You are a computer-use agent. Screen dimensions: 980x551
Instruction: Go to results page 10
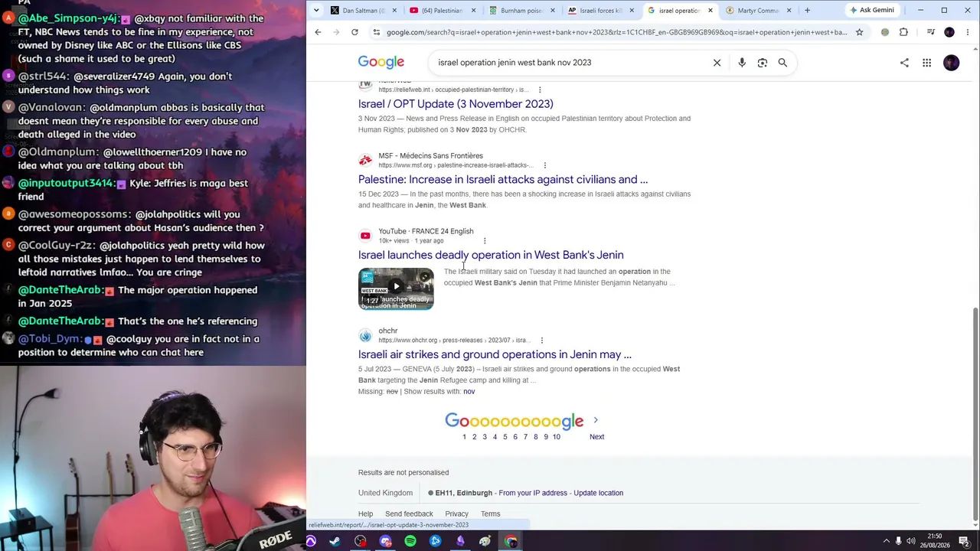[x=556, y=437]
